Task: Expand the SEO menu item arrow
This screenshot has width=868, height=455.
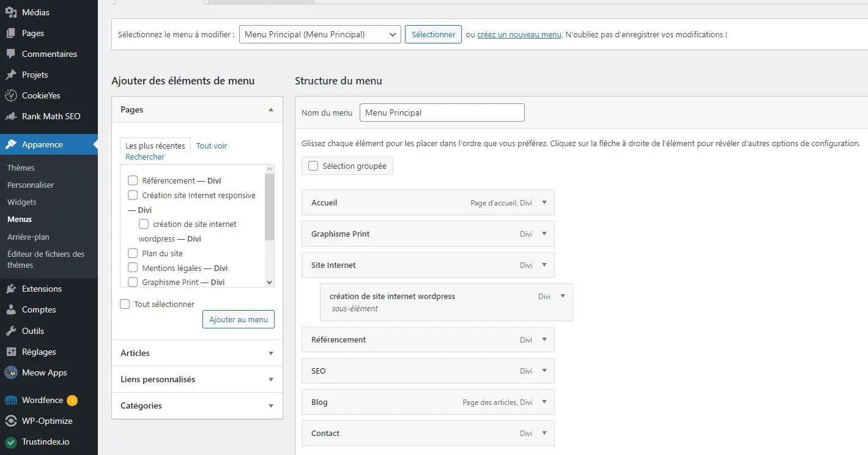Action: tap(544, 371)
